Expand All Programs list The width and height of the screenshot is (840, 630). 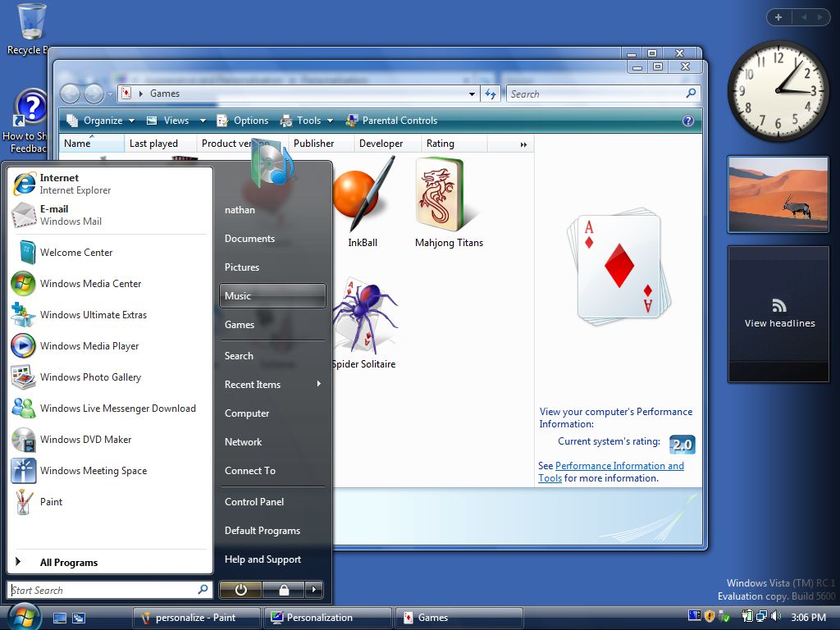[x=110, y=562]
